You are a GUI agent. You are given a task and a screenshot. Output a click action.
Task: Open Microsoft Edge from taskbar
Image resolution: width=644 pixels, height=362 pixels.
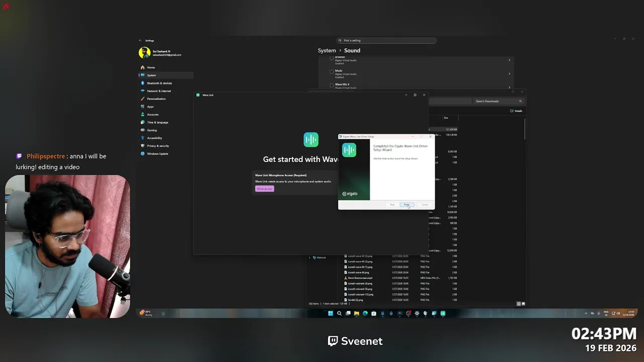point(365,313)
